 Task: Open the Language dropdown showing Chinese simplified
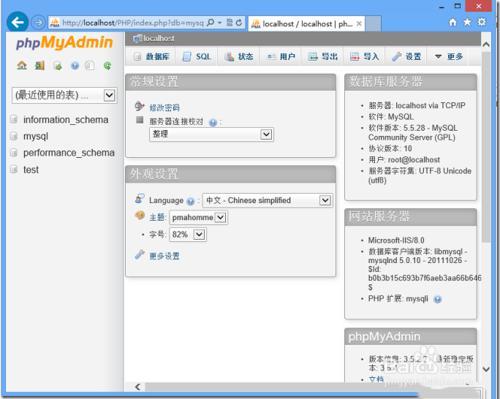click(x=267, y=200)
